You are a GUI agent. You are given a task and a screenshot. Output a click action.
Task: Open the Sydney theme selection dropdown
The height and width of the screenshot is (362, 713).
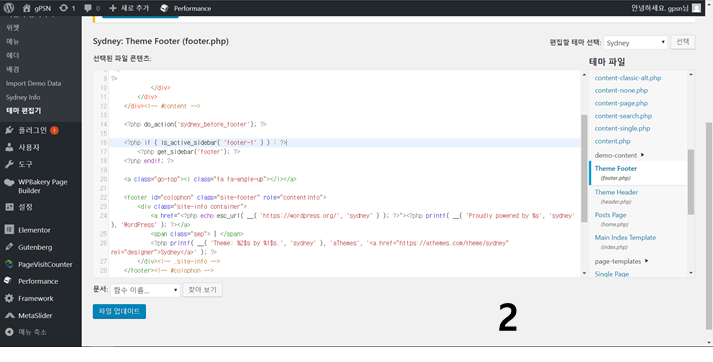635,43
